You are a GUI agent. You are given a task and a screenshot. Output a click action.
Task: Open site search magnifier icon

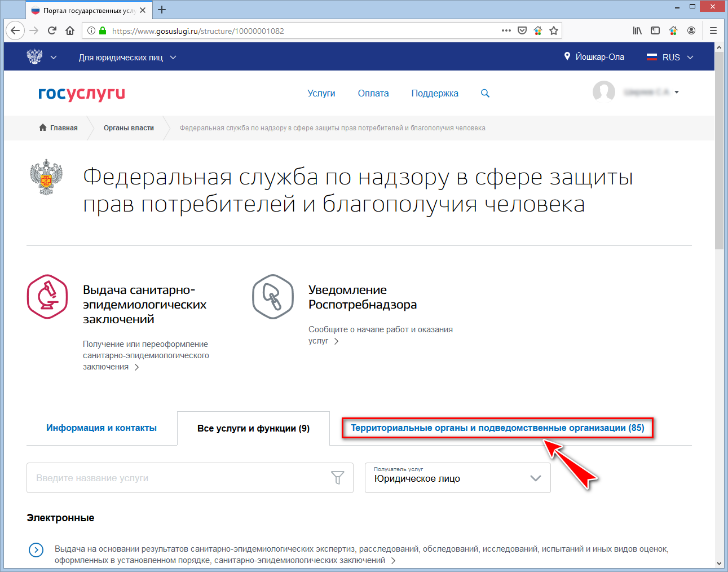[x=485, y=93]
